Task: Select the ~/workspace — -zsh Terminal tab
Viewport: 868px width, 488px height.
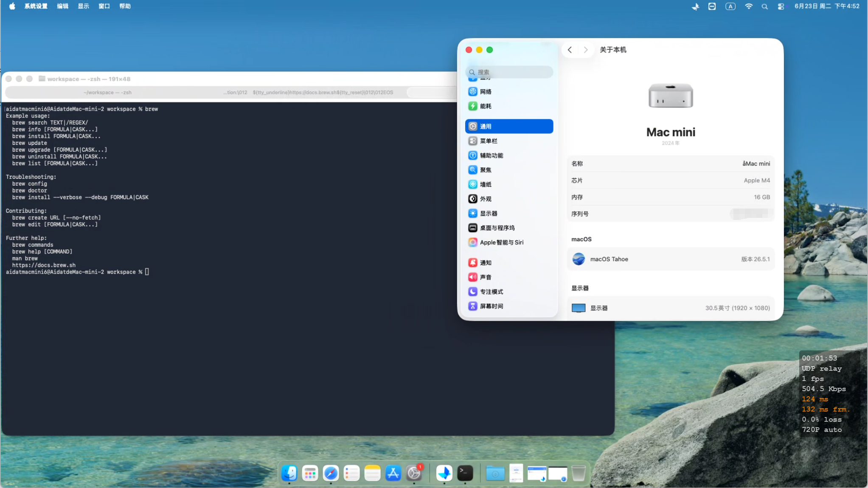Action: point(108,92)
